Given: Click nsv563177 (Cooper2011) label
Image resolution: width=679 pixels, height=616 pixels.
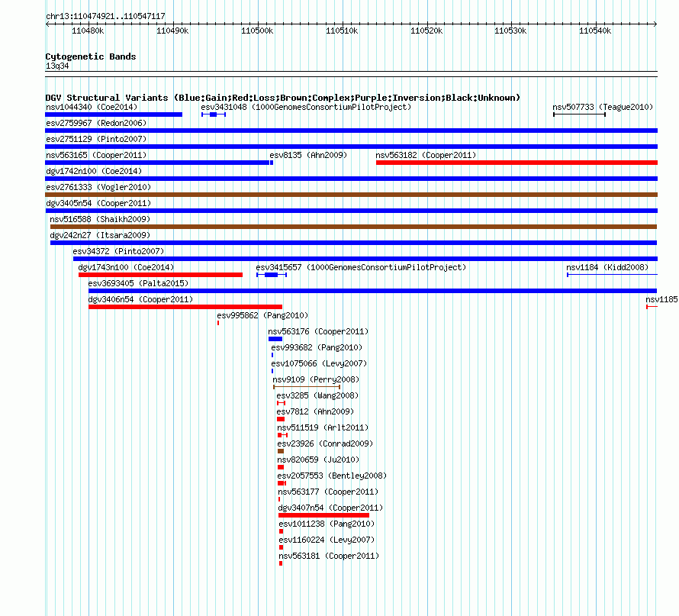Looking at the screenshot, I should (328, 492).
